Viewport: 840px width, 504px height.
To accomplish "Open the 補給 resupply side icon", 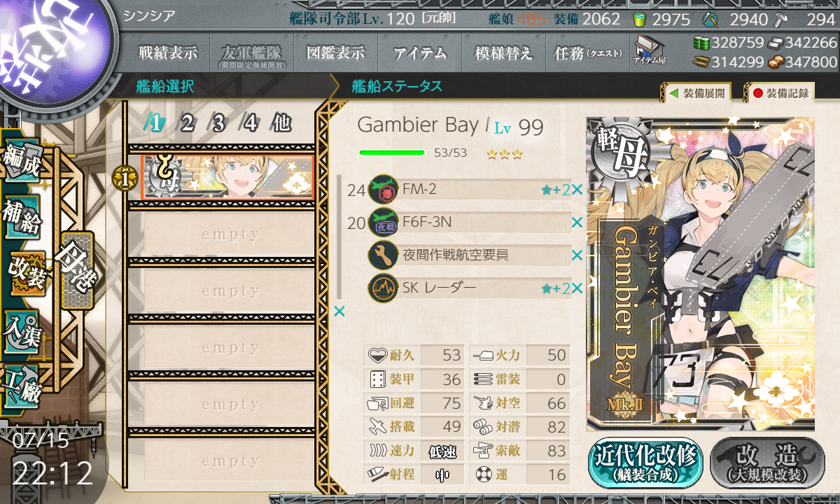I will [x=21, y=217].
